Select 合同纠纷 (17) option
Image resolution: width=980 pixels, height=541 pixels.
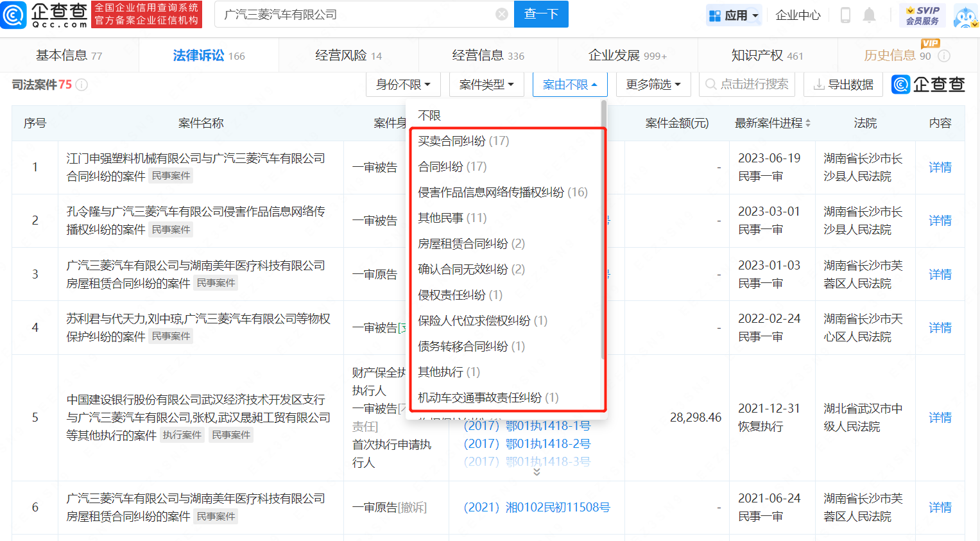[x=452, y=167]
